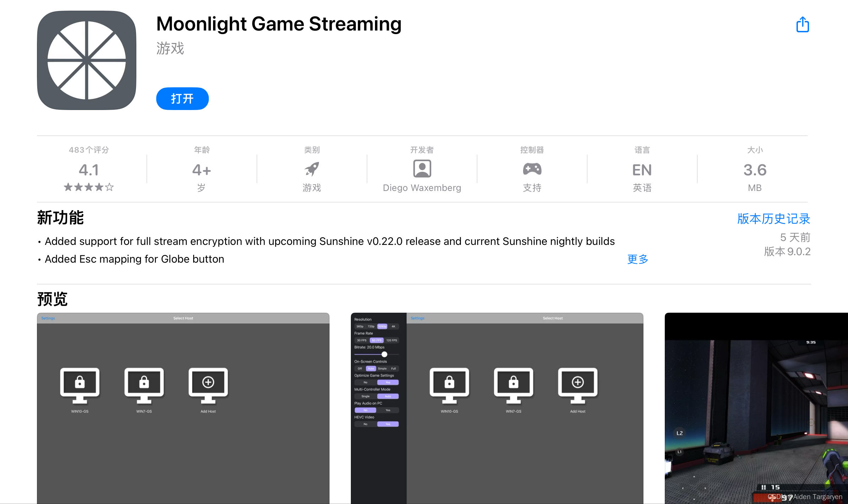
Task: Tap the L2 on-screen button in game preview
Action: (679, 433)
